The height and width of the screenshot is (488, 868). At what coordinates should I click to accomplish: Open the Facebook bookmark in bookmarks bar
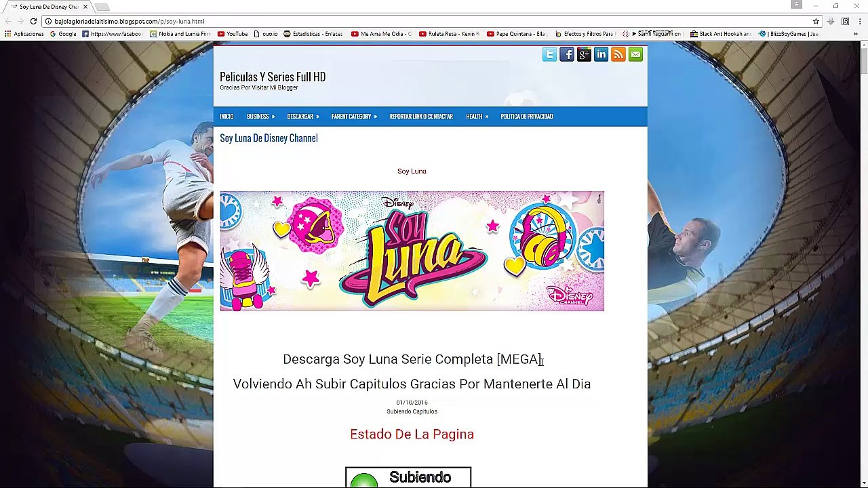click(113, 34)
